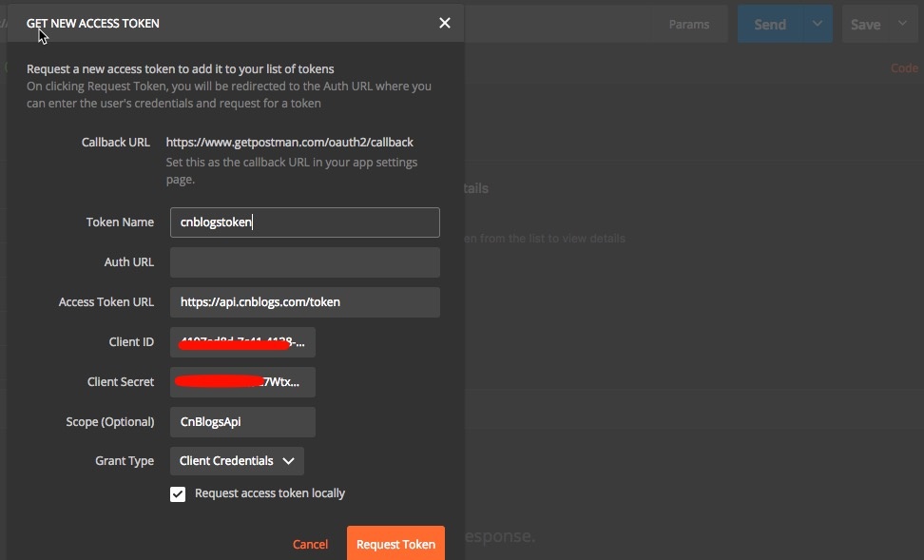Click the Token Name input field
This screenshot has width=924, height=560.
[304, 222]
